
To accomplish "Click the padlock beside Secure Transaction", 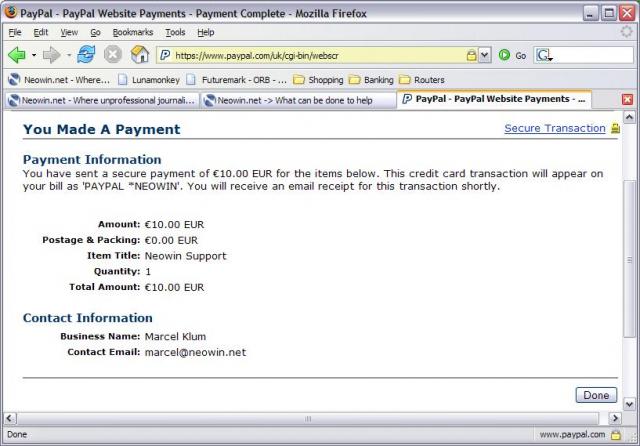I will (x=615, y=129).
